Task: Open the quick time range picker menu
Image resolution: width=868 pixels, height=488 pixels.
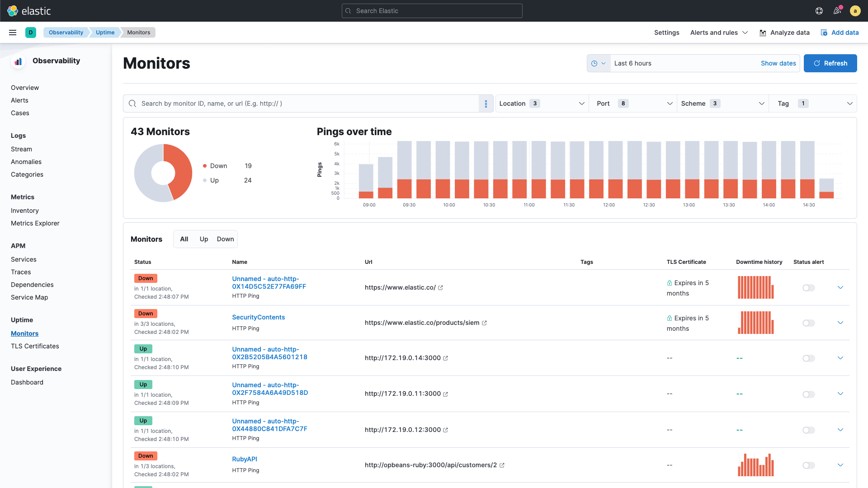Action: [599, 63]
